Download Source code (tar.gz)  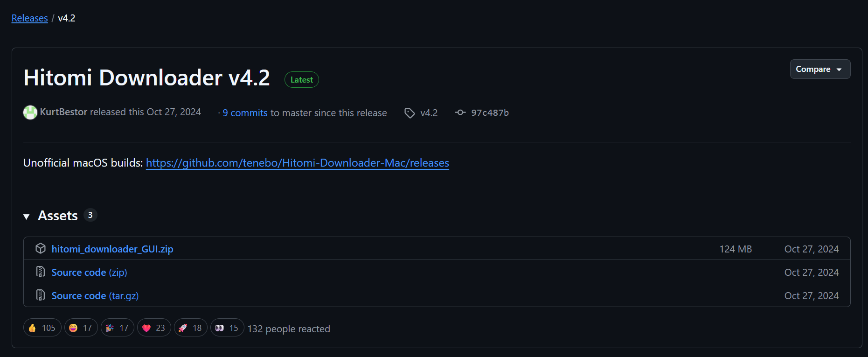point(95,296)
